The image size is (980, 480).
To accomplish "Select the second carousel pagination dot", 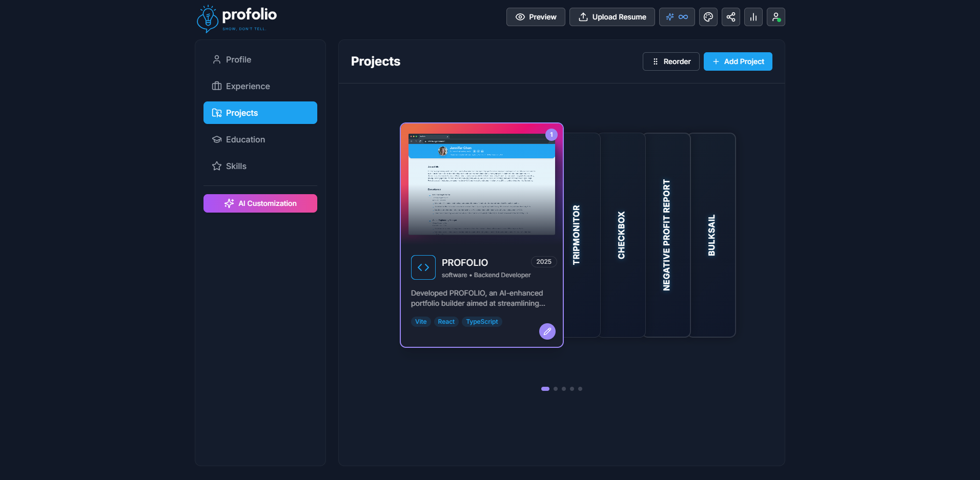I will [x=556, y=389].
